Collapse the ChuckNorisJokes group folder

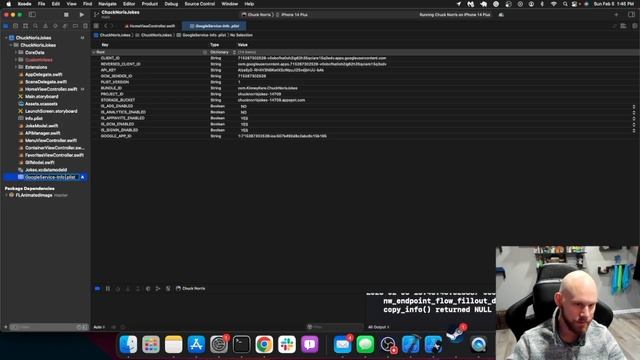11,45
